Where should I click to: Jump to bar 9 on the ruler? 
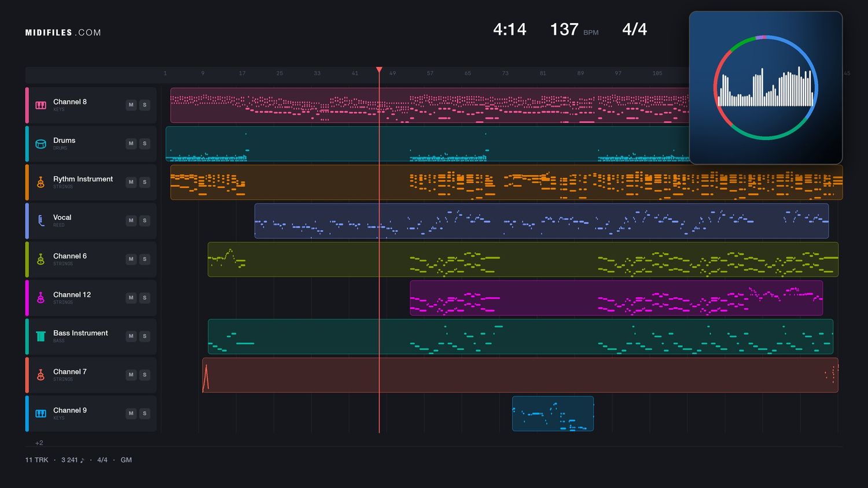[x=203, y=73]
